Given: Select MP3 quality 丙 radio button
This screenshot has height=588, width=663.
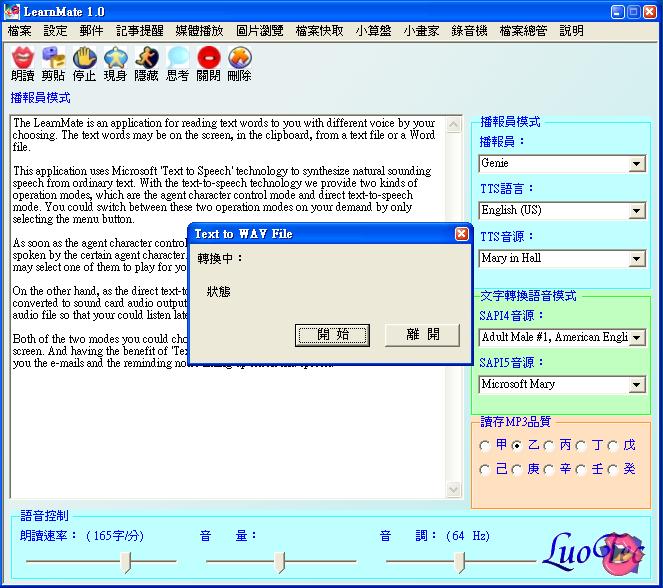Looking at the screenshot, I should coord(549,446).
